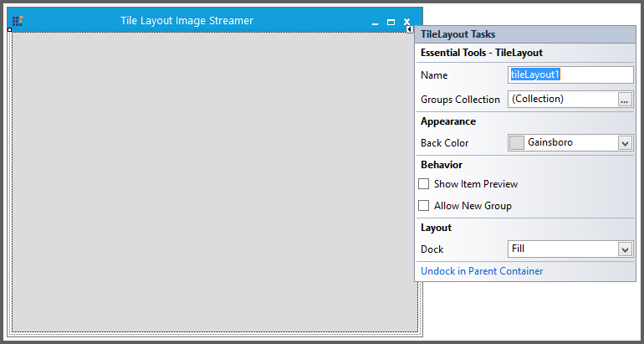Minimize the Tile Layout Image Streamer form
The image size is (644, 344).
375,23
